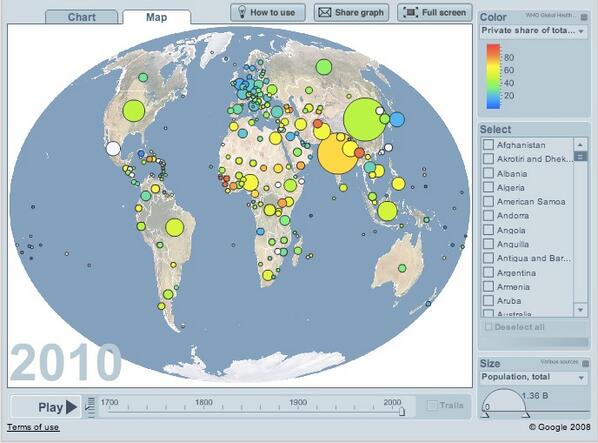Screen dimensions: 598x443
Task: Click the Deselect all checkbox
Action: tap(488, 327)
